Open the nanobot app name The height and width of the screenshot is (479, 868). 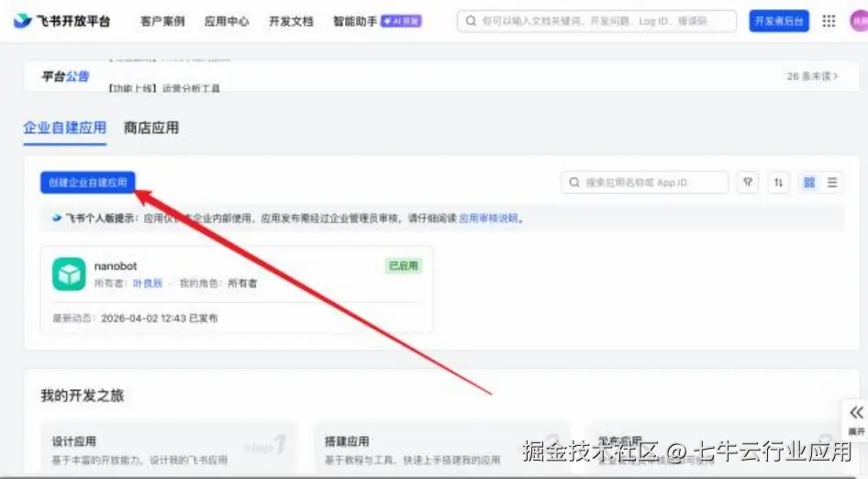click(115, 266)
